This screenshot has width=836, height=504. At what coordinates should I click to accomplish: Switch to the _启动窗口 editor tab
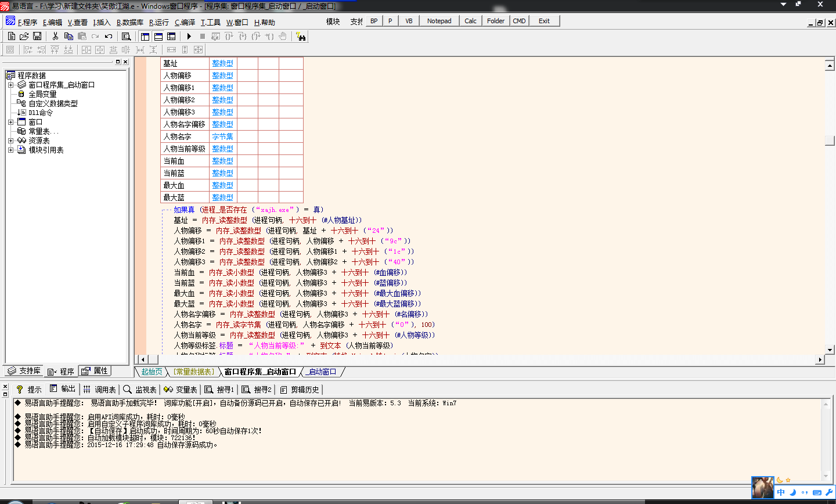[x=322, y=372]
